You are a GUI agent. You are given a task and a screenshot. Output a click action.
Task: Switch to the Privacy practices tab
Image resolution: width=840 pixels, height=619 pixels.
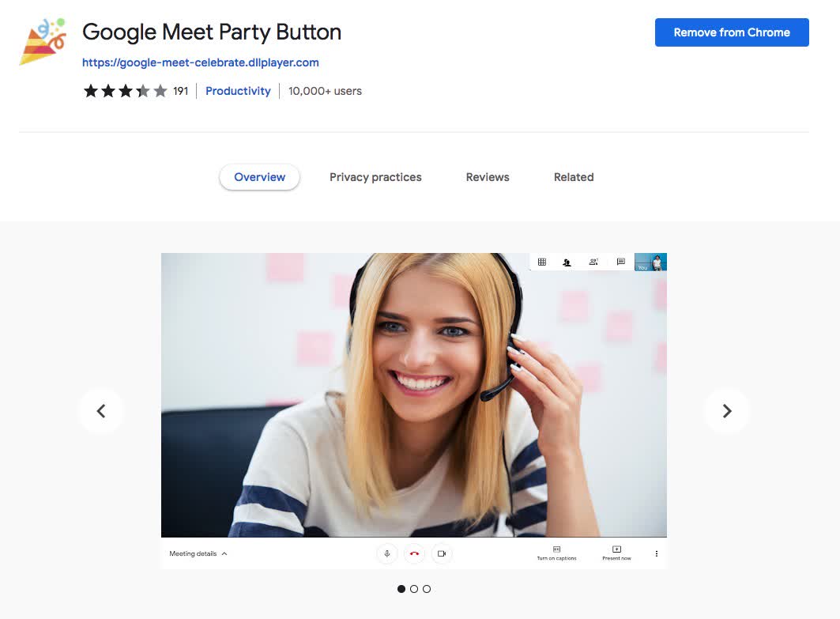(x=375, y=177)
